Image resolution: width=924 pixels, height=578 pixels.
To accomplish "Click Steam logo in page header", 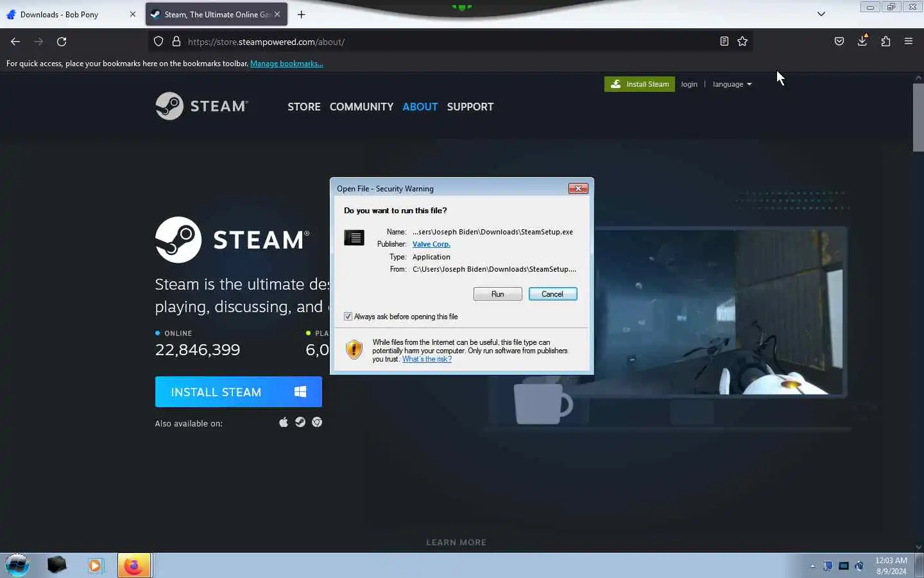I will tap(201, 106).
